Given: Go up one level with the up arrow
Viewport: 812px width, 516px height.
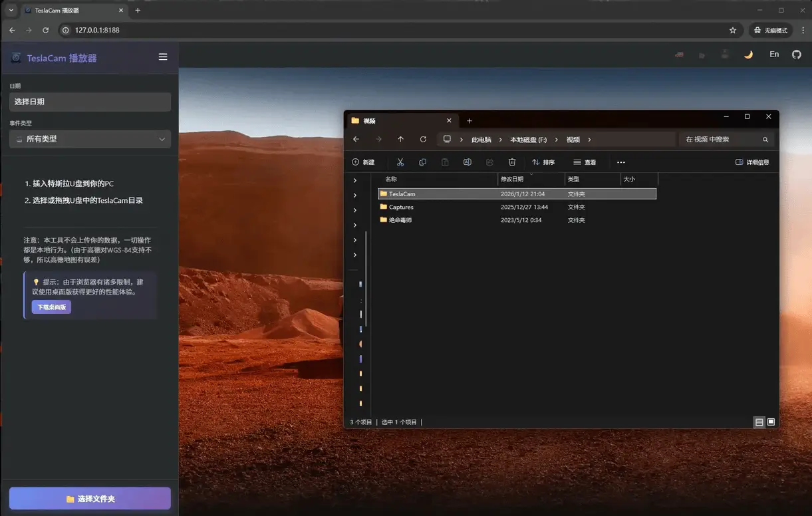Looking at the screenshot, I should 400,140.
